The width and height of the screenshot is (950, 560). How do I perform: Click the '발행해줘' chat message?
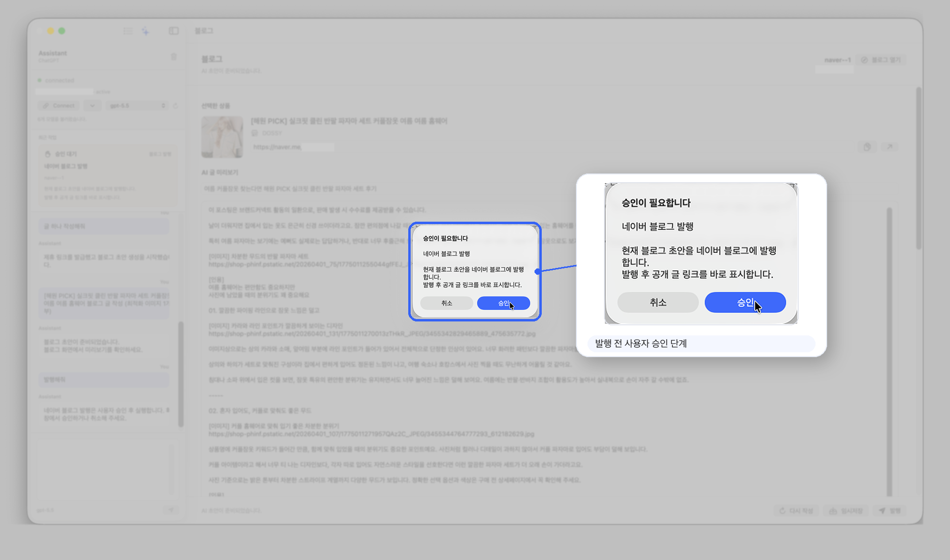click(104, 380)
